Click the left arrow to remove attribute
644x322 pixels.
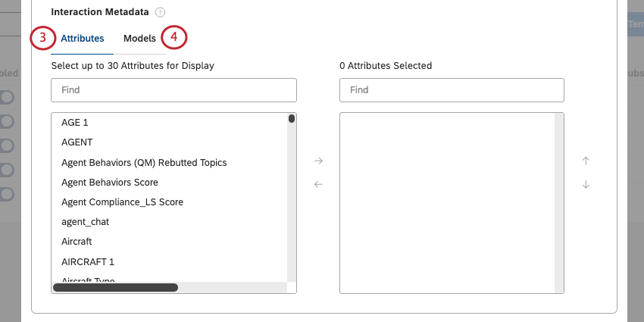pyautogui.click(x=318, y=184)
